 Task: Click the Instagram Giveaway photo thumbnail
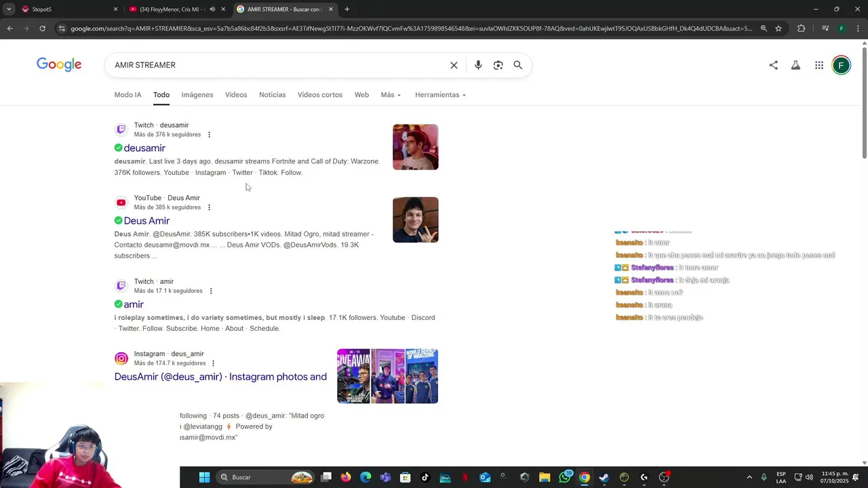[353, 376]
